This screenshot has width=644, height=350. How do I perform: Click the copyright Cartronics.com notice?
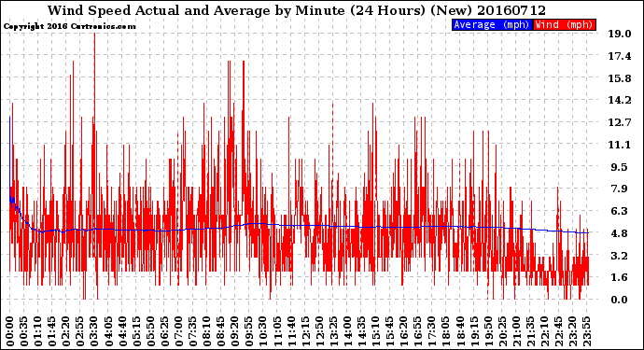[x=70, y=26]
